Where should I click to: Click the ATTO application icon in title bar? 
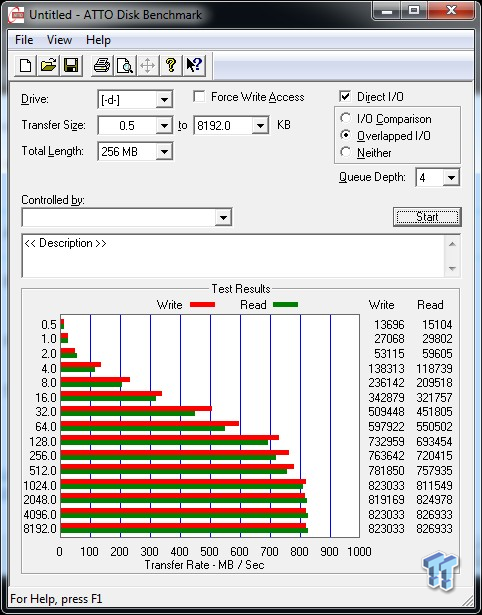pyautogui.click(x=16, y=15)
